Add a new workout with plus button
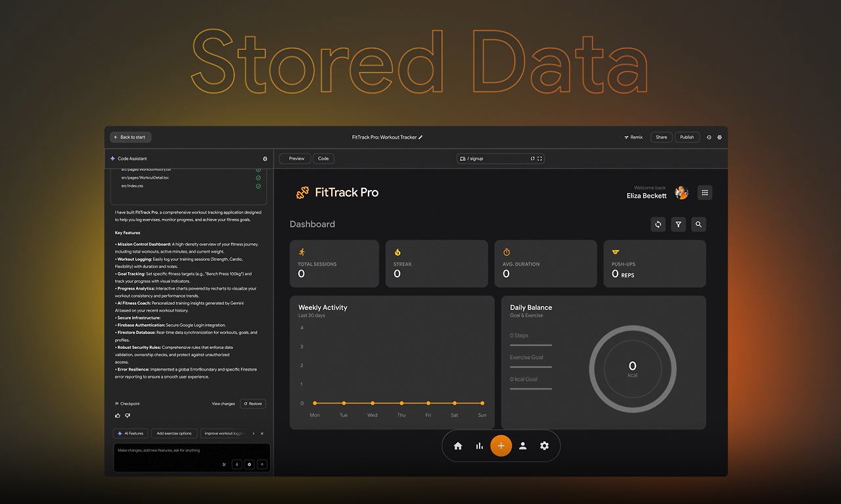The width and height of the screenshot is (841, 504). coord(501,446)
